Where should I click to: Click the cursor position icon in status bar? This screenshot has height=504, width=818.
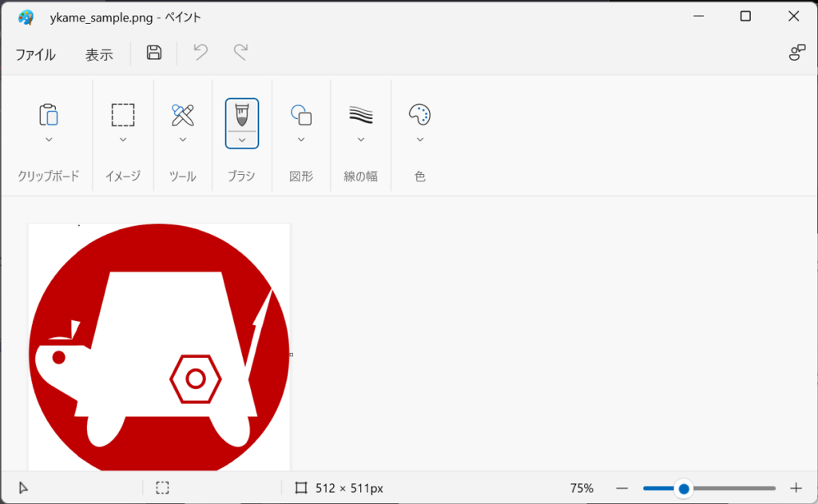pos(23,488)
